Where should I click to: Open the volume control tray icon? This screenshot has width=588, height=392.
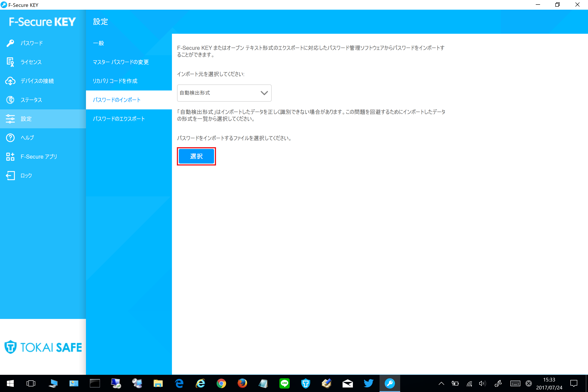(482, 383)
